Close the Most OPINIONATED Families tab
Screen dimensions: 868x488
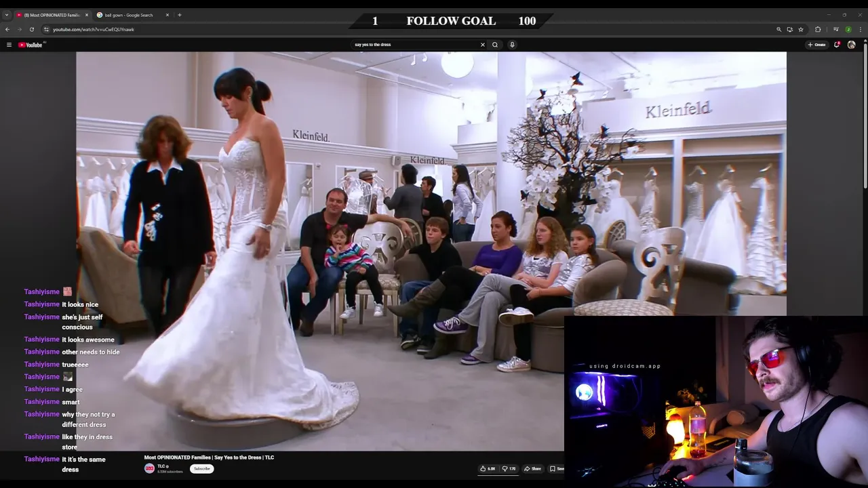(87, 15)
